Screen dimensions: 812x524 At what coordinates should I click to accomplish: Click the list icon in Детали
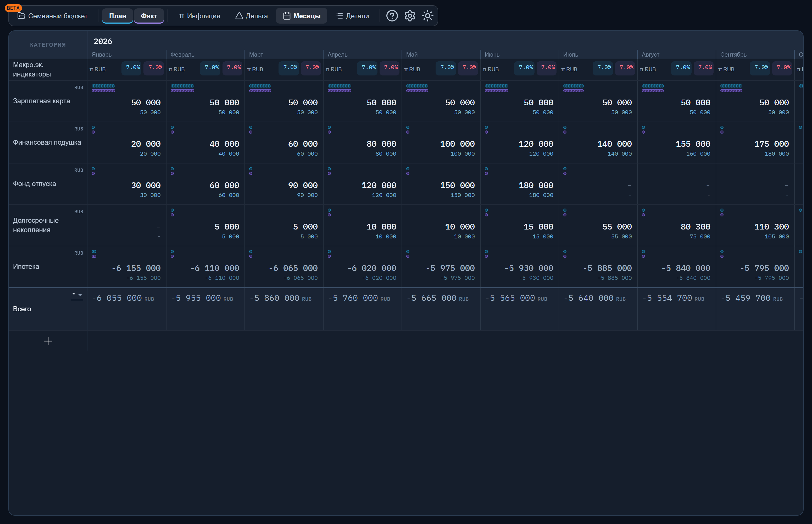[339, 16]
